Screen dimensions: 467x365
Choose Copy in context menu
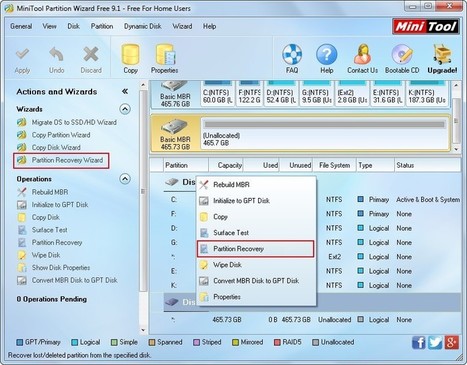point(256,217)
